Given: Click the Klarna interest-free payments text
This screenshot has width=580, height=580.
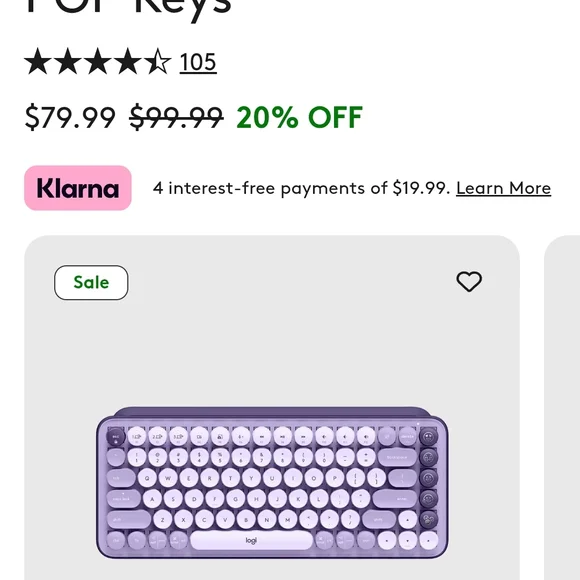Looking at the screenshot, I should coord(301,188).
